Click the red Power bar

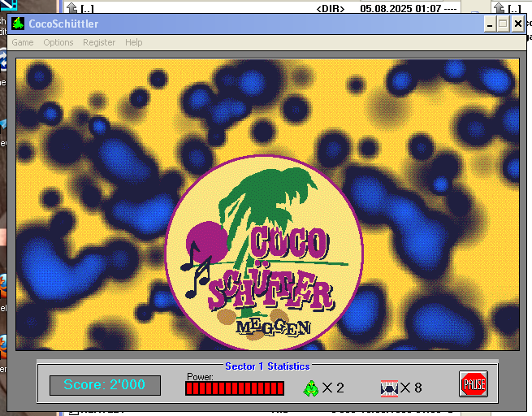click(235, 388)
